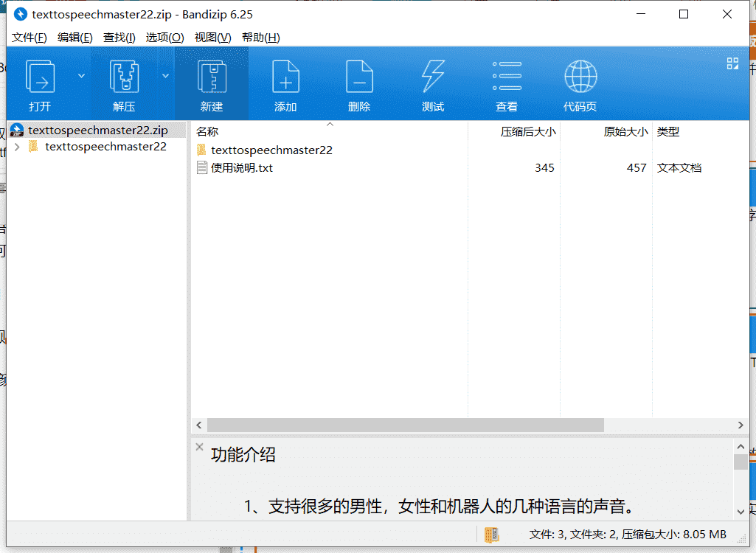Open the 帮助(H) menu
This screenshot has width=756, height=553.
[261, 37]
